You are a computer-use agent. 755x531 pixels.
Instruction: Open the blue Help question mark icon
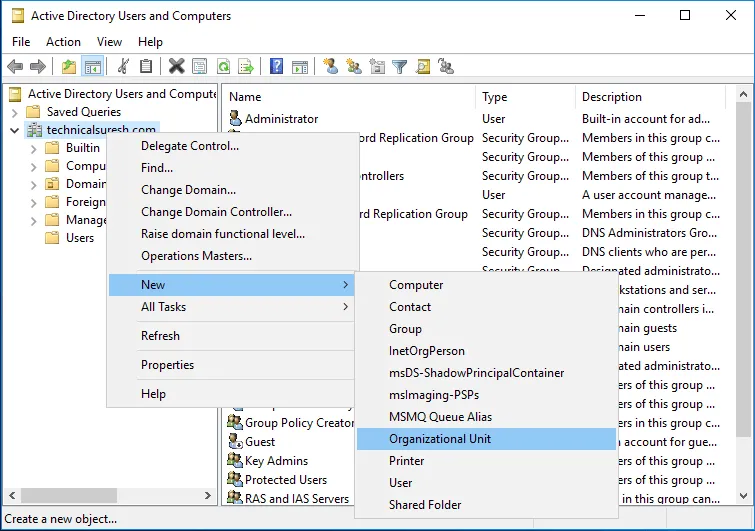276,66
